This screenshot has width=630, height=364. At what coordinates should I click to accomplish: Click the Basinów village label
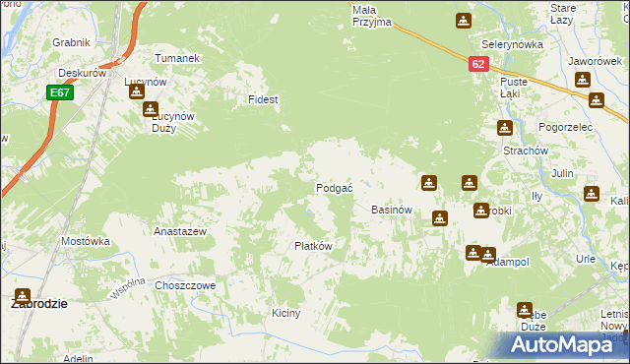(x=392, y=210)
